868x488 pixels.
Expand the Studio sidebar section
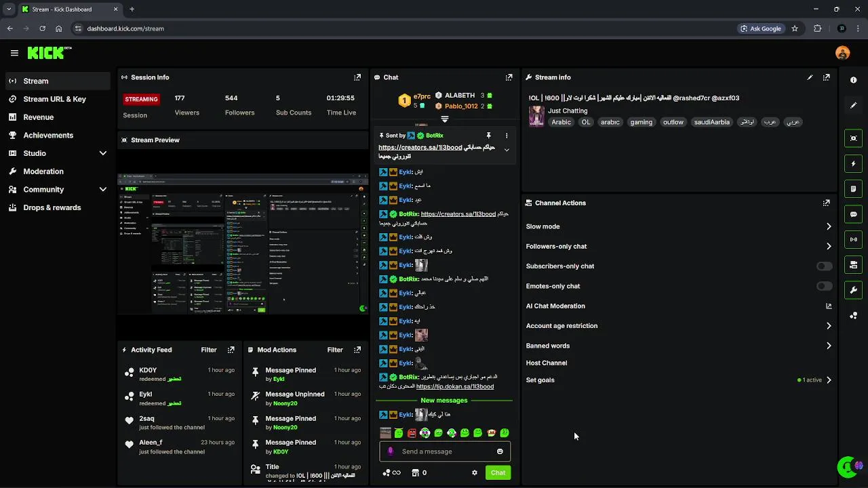pos(103,153)
